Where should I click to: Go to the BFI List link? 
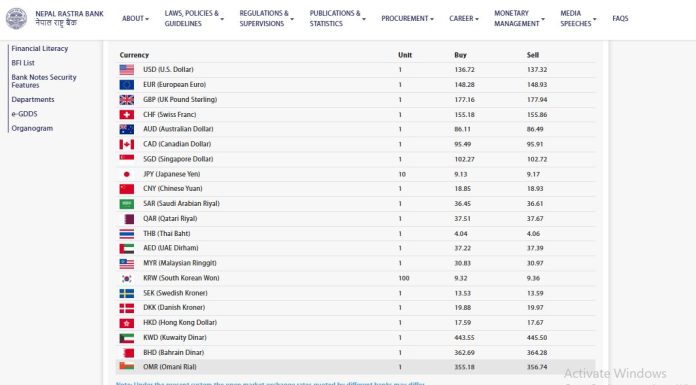pyautogui.click(x=23, y=63)
